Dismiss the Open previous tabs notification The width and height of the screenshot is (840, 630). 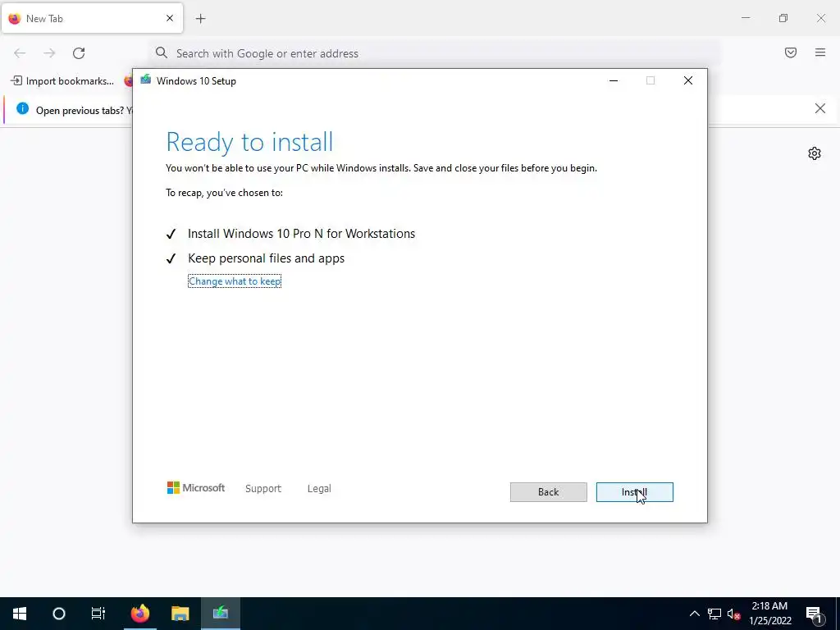pos(819,108)
